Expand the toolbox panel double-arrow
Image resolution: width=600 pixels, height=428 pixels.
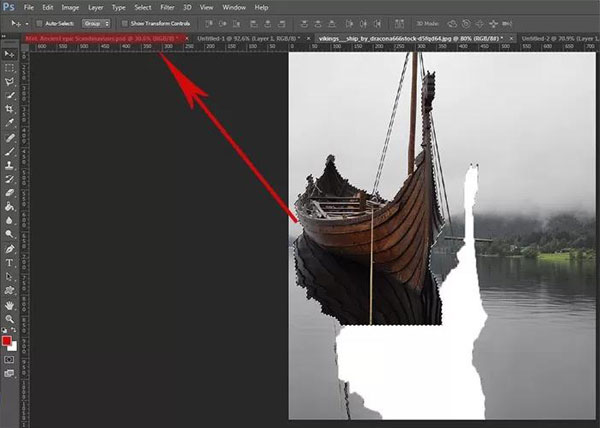click(4, 36)
